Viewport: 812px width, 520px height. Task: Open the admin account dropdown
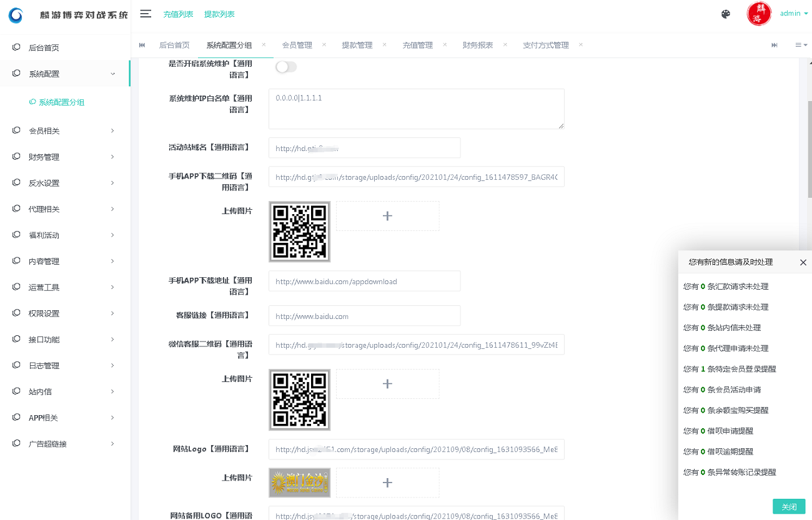pyautogui.click(x=791, y=14)
